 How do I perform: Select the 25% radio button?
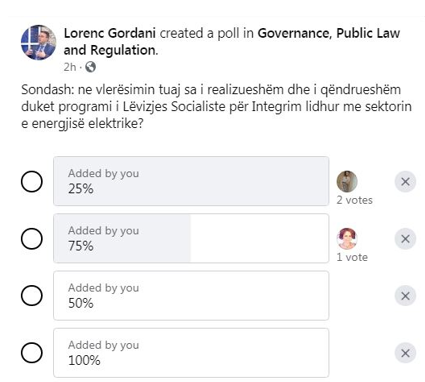(32, 182)
